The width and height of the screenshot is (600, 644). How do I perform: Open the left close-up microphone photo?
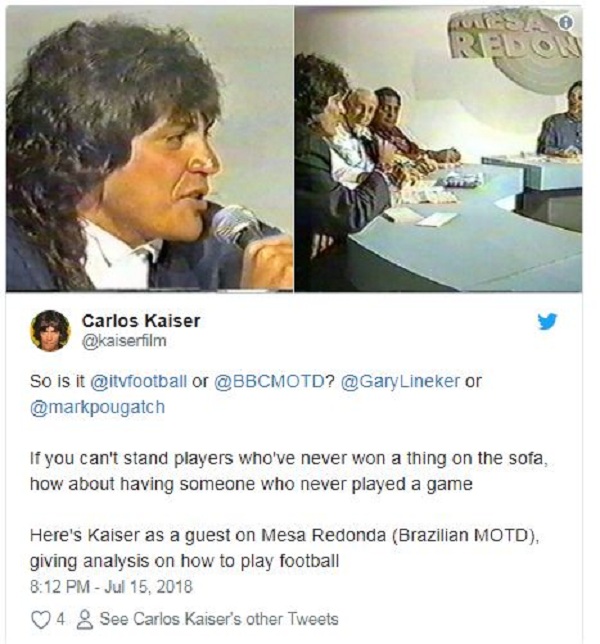[149, 148]
